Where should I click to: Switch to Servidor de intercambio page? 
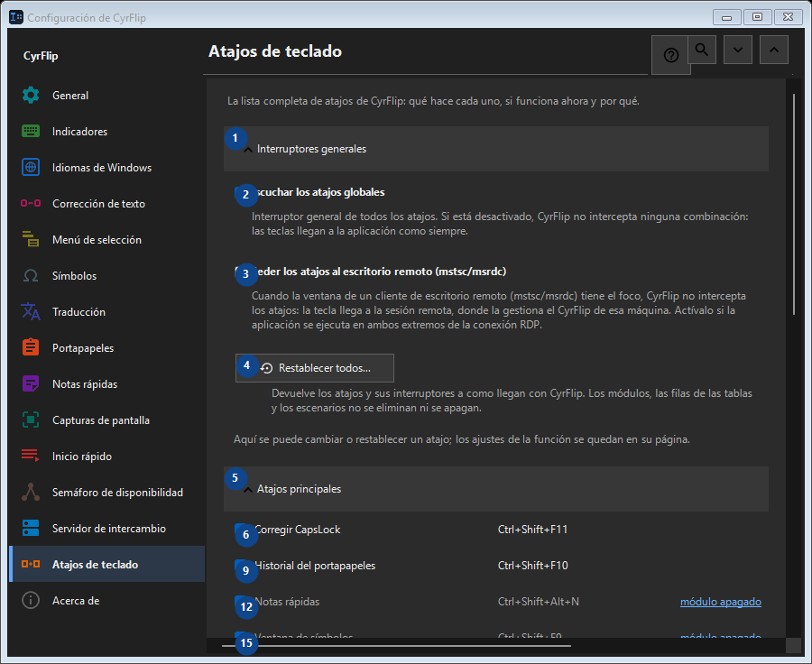point(106,529)
